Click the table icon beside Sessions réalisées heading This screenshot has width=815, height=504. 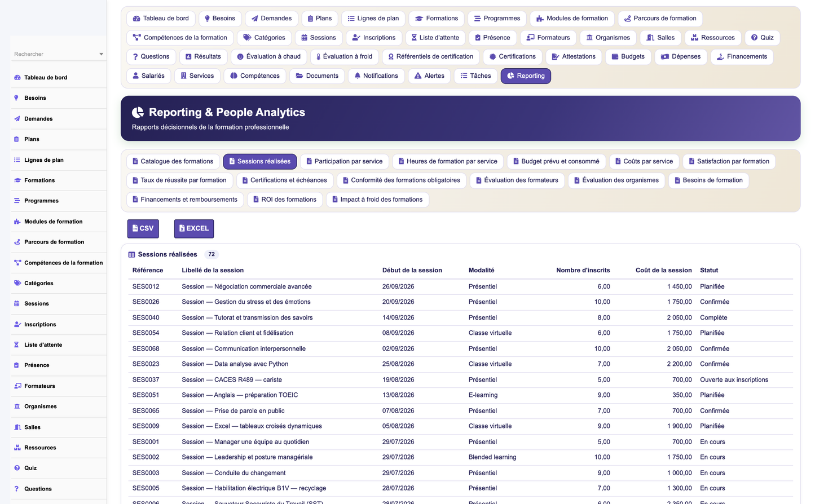(131, 255)
